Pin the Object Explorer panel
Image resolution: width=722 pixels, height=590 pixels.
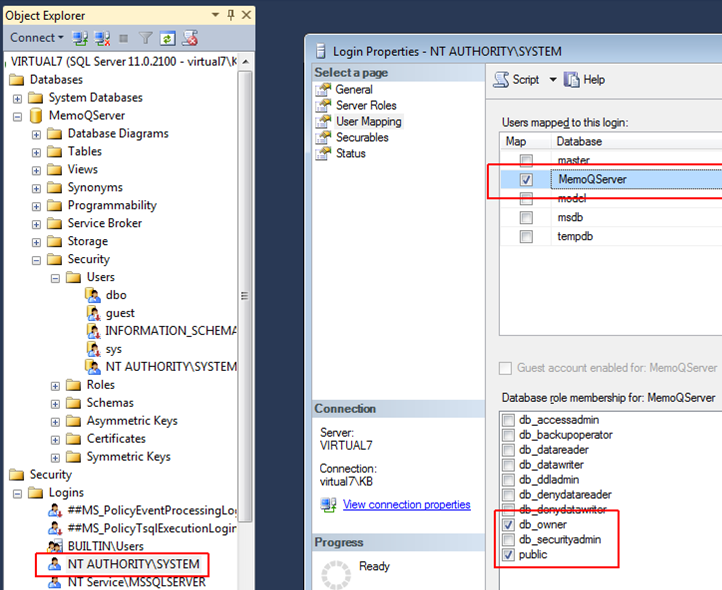coord(231,15)
